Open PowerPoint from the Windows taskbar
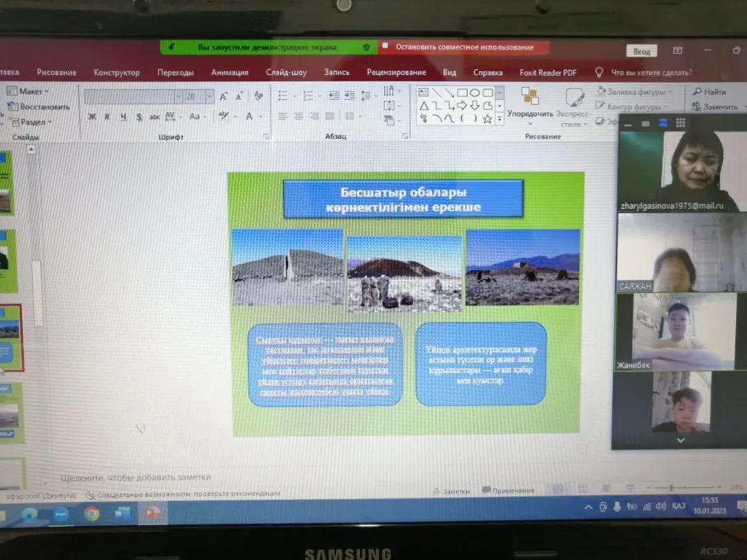 (153, 513)
